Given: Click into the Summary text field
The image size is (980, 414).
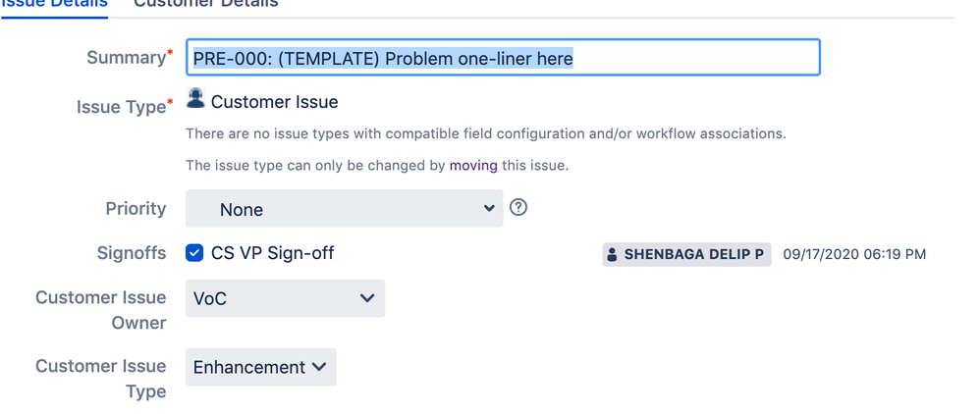Looking at the screenshot, I should 503,58.
